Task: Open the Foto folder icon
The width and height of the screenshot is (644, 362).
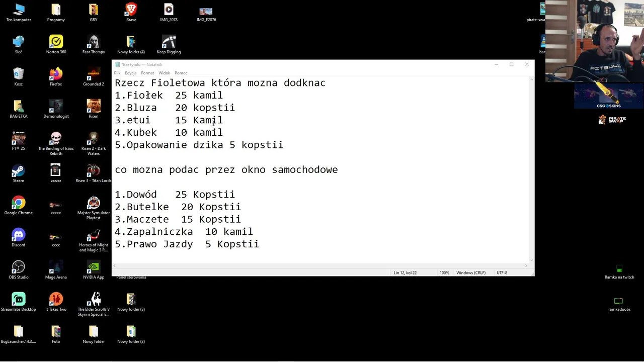Action: pos(56,334)
